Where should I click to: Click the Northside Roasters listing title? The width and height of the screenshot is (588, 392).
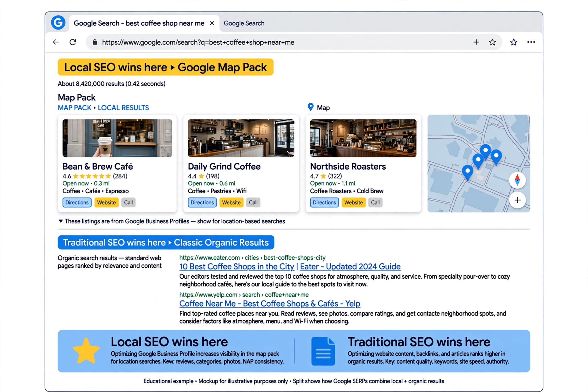(x=348, y=166)
